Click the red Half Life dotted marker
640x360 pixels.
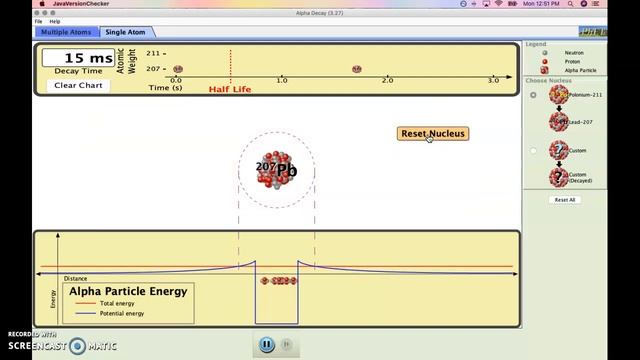231,67
